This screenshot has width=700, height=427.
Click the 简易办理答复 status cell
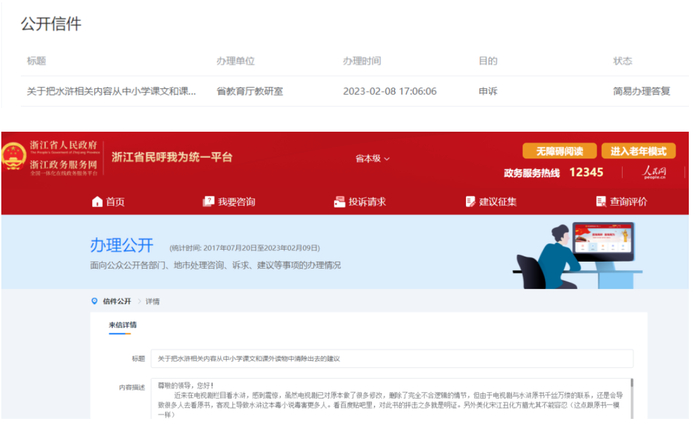[x=642, y=91]
